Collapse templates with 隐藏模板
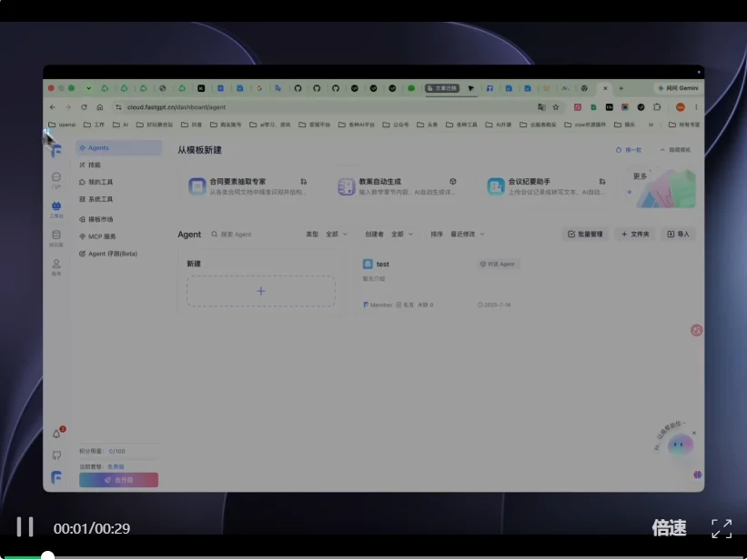Screen dimensions: 747x560 675,149
